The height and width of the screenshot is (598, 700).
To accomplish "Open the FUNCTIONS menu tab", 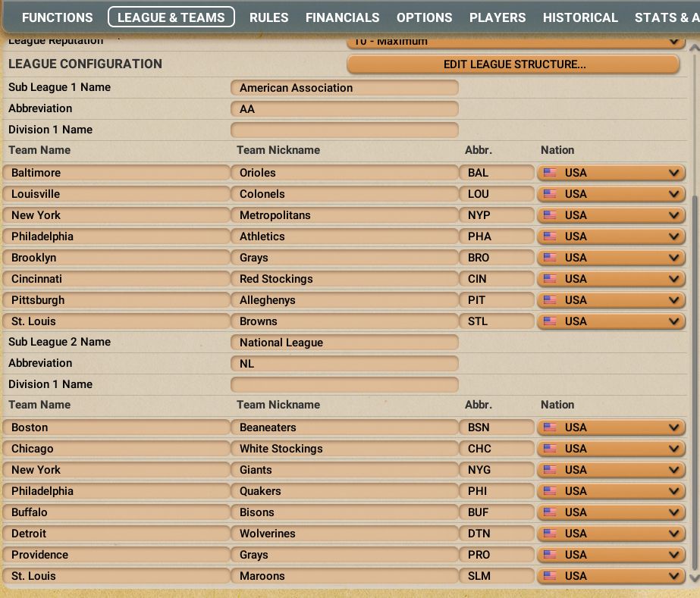I will (57, 17).
